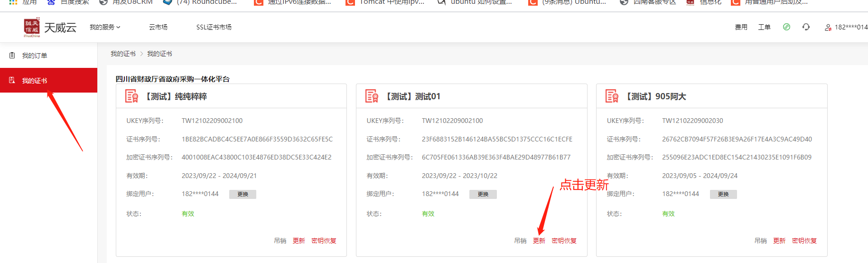Click 密钥恢复 on the 纯纯粹粹 certificate card
868x263 pixels.
click(324, 241)
